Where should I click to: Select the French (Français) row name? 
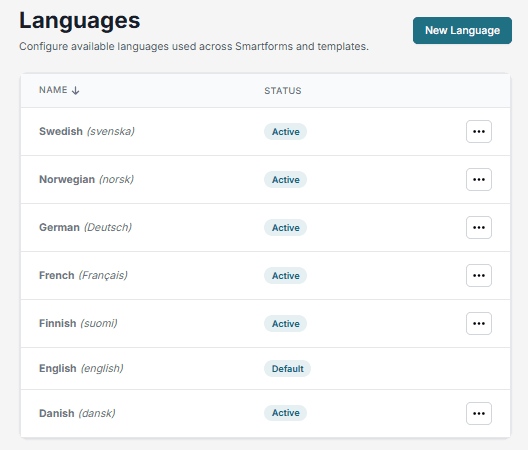(84, 276)
